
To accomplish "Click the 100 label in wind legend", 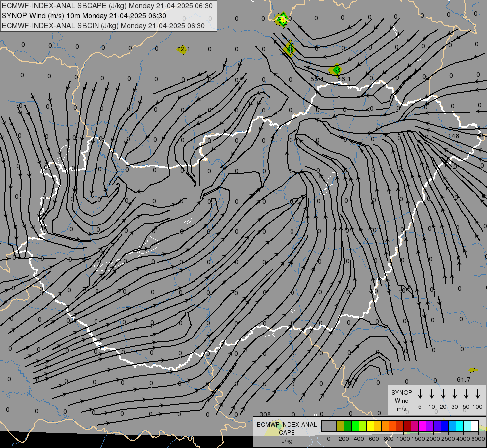I will (x=478, y=407).
